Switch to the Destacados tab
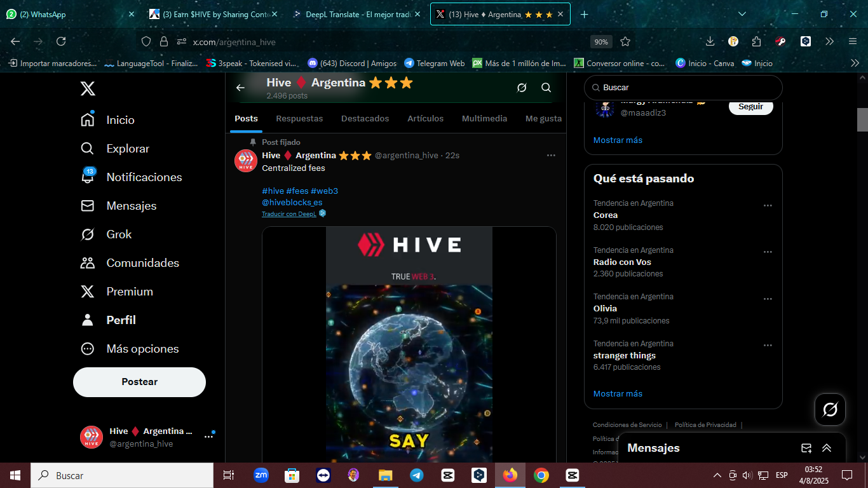This screenshot has width=868, height=488. point(365,119)
